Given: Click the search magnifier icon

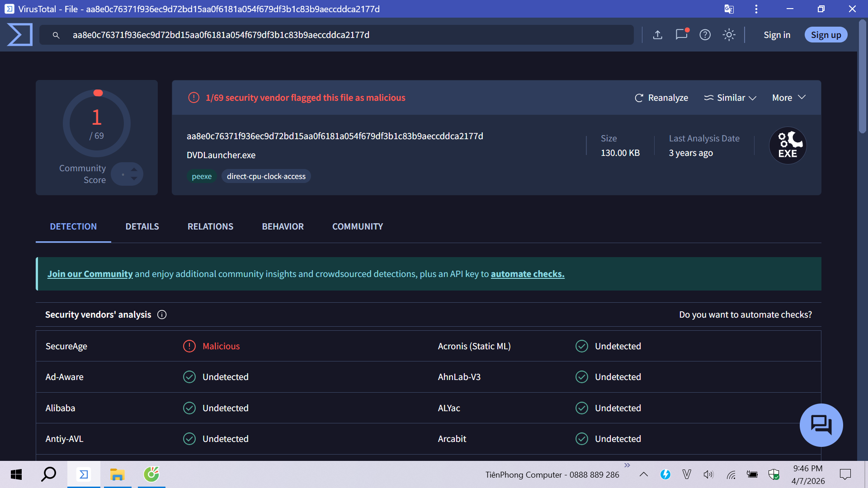Looking at the screenshot, I should pyautogui.click(x=56, y=35).
